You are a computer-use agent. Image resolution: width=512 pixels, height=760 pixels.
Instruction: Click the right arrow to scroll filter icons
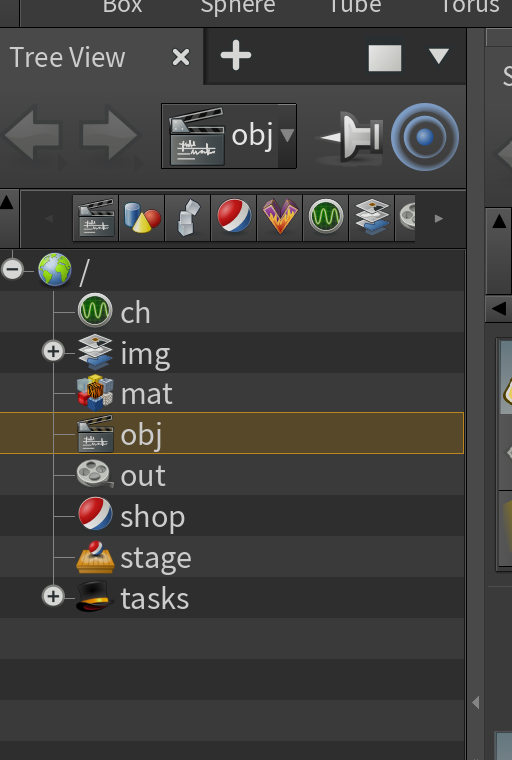[x=439, y=219]
